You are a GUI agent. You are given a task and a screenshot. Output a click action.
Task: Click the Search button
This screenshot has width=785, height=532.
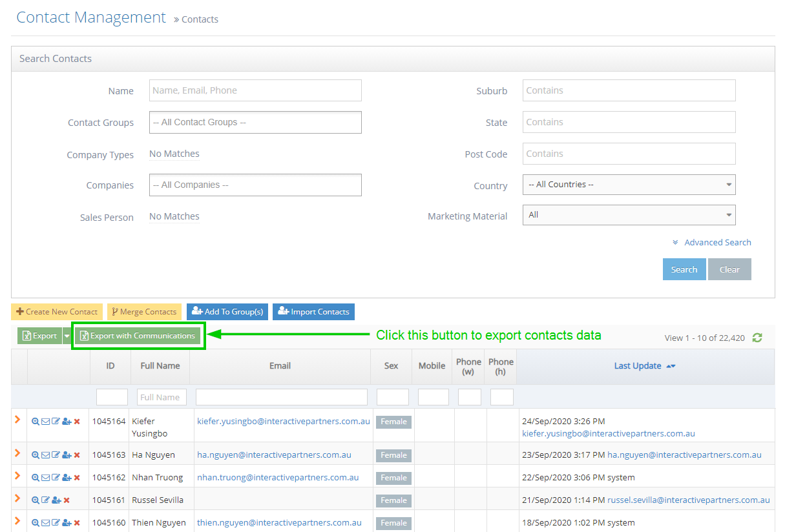[684, 269]
